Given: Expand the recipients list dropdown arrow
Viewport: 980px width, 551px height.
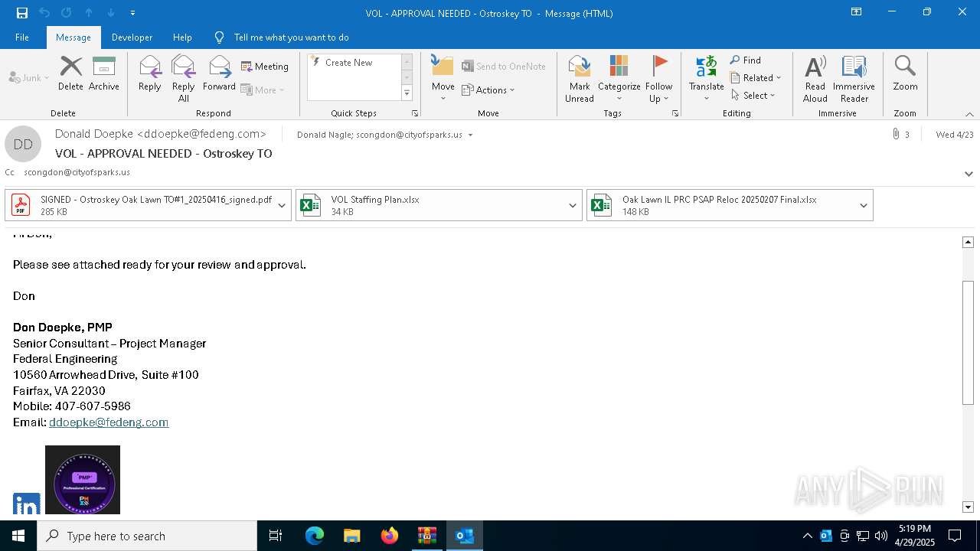Looking at the screenshot, I should pyautogui.click(x=470, y=135).
